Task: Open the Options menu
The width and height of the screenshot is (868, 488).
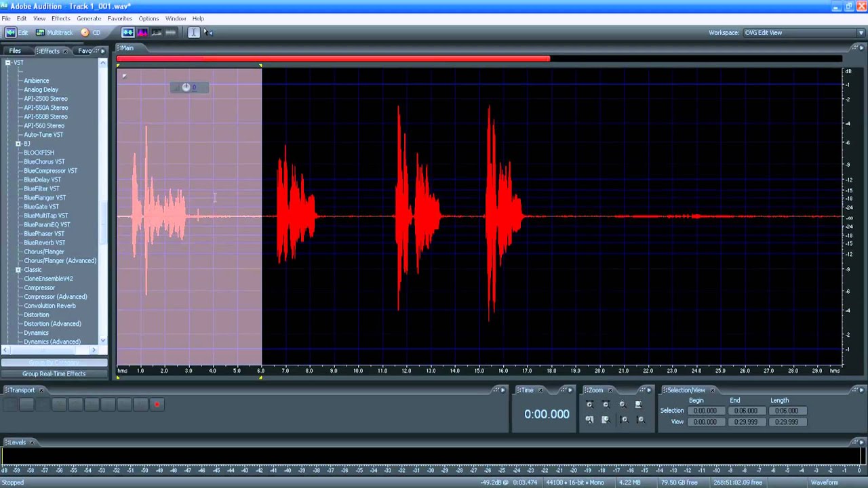Action: [149, 18]
